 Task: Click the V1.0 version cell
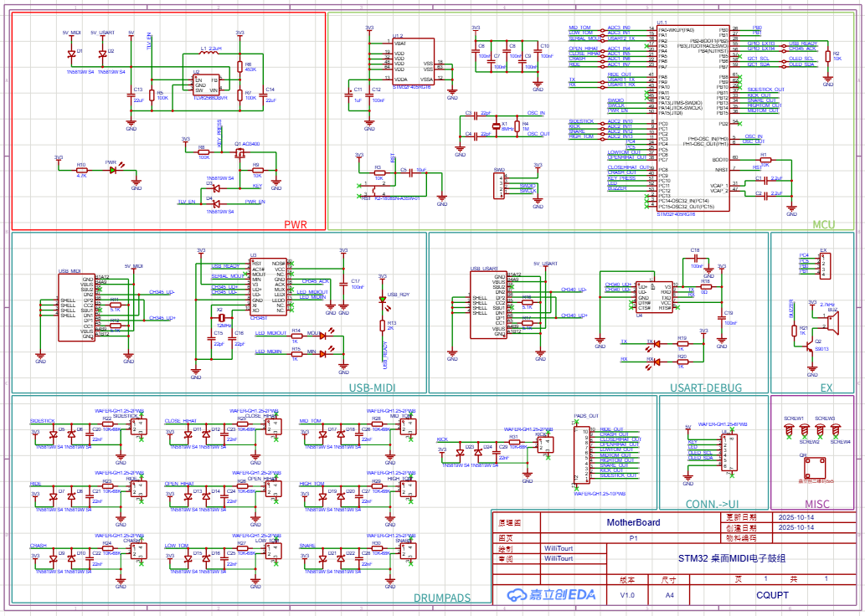627,595
